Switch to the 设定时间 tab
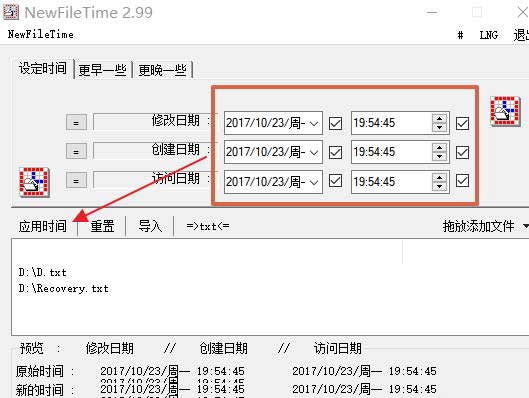The height and width of the screenshot is (398, 529). point(43,68)
